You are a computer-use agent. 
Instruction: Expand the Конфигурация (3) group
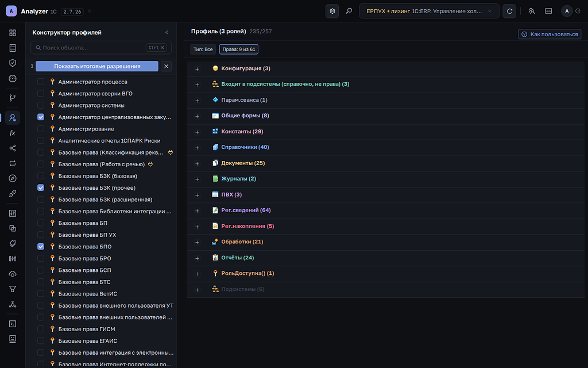point(198,69)
